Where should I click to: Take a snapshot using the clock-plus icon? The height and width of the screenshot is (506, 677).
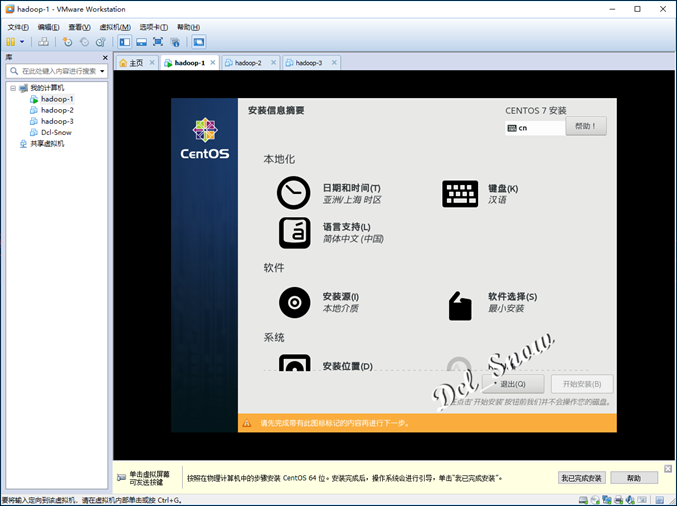[67, 42]
